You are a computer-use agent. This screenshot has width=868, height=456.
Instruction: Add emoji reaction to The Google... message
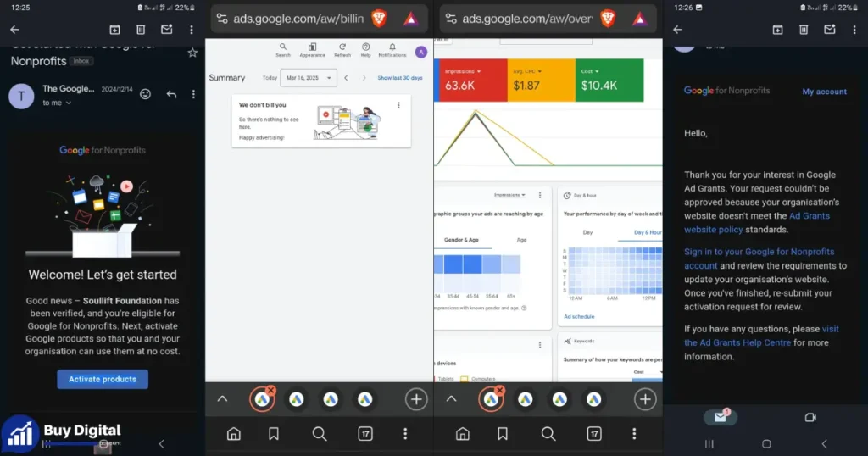coord(145,94)
